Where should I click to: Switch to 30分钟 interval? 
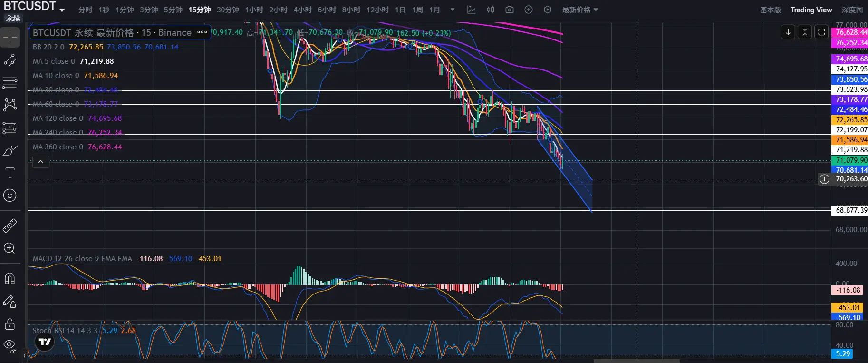(x=228, y=10)
